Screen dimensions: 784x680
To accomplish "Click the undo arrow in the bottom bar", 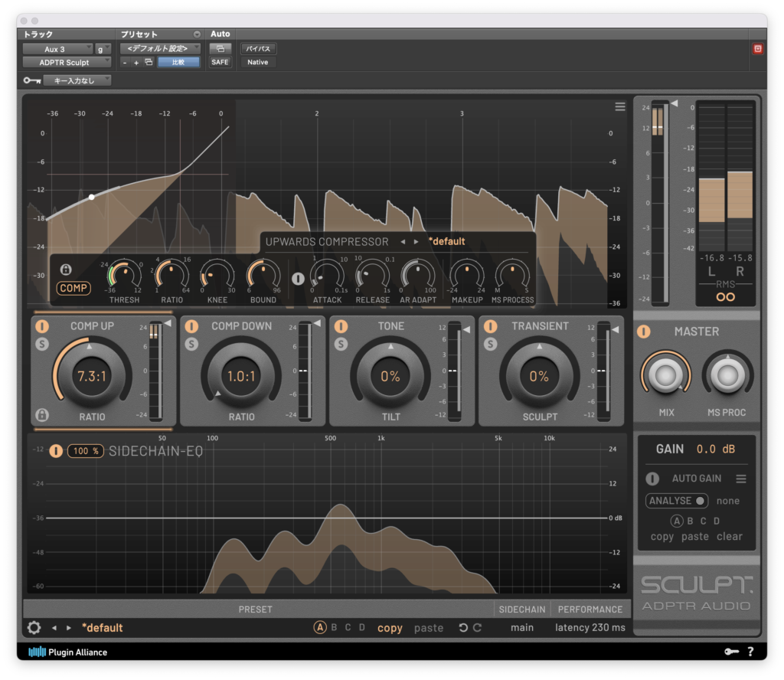I will (x=463, y=627).
